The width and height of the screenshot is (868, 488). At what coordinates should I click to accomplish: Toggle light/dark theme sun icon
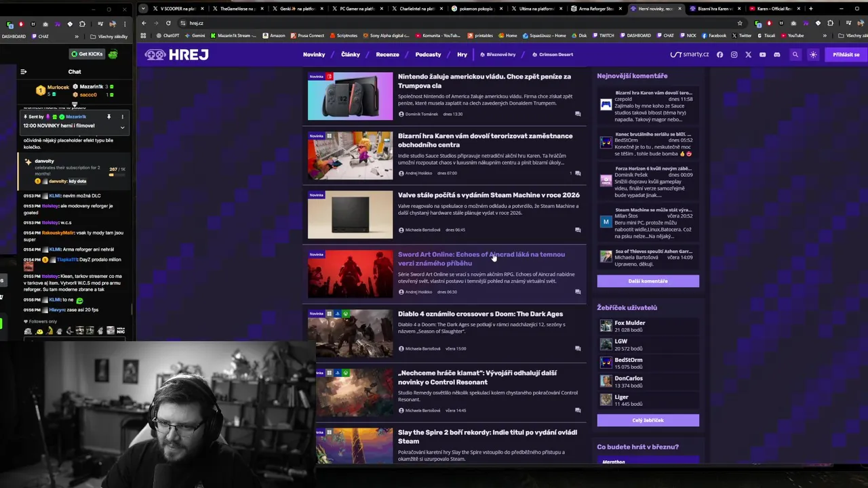(x=813, y=54)
